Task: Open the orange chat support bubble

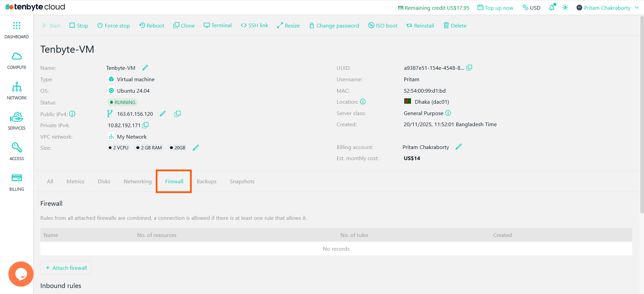Action: point(21,274)
